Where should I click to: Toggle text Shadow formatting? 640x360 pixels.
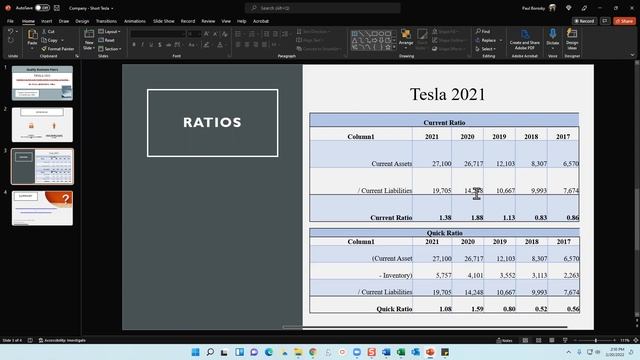(x=160, y=45)
